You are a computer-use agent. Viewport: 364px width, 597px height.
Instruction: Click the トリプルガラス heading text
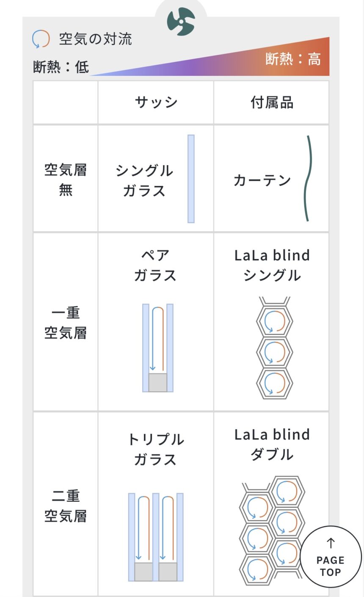coord(156,449)
